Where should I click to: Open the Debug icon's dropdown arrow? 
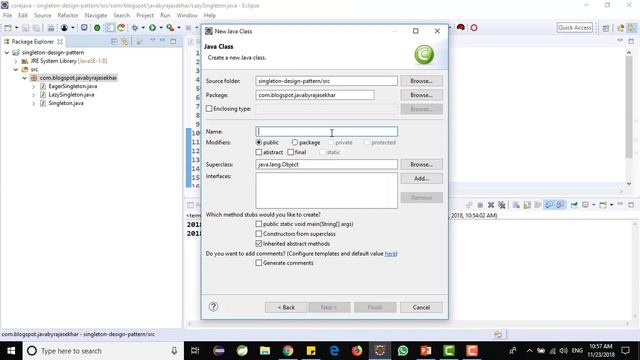[x=143, y=28]
